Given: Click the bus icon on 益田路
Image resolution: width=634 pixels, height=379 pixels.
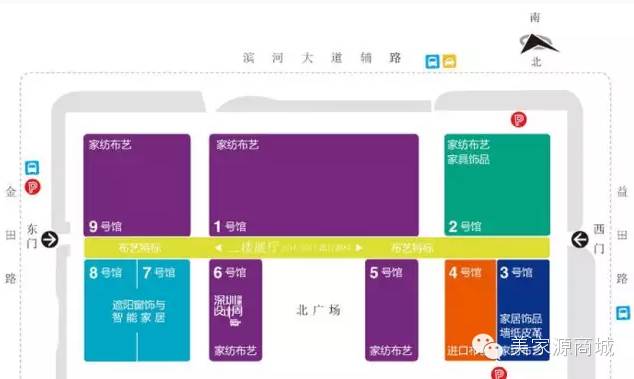Looking at the screenshot, I should (623, 313).
